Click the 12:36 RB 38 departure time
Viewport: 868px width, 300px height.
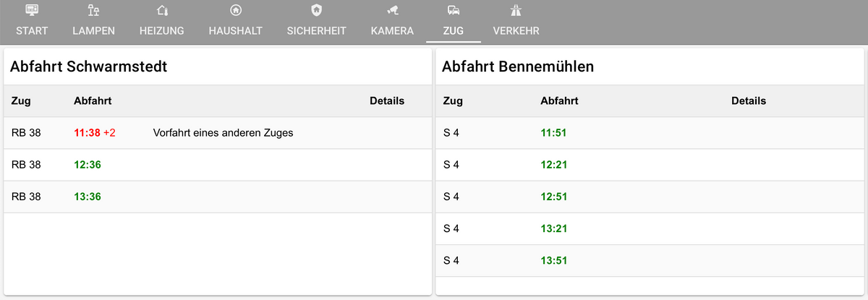88,165
